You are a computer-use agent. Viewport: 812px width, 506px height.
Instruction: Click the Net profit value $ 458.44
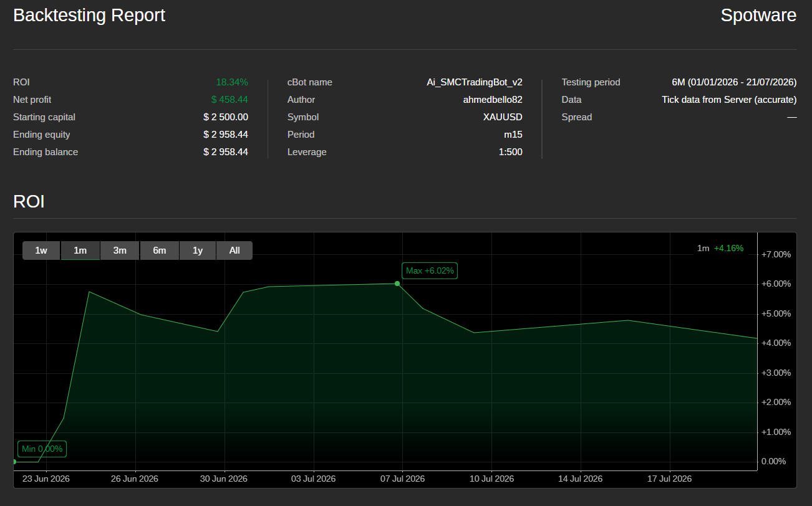pyautogui.click(x=230, y=100)
